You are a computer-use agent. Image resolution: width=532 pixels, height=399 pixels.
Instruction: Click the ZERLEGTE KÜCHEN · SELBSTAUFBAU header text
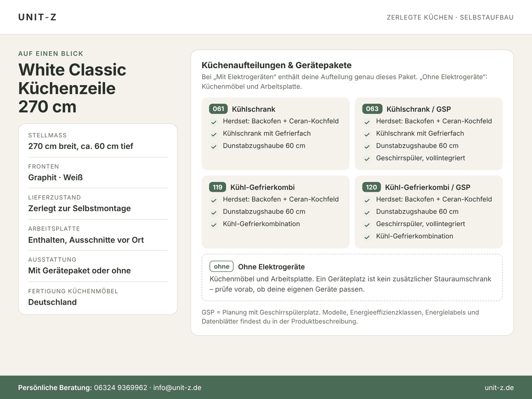(450, 17)
